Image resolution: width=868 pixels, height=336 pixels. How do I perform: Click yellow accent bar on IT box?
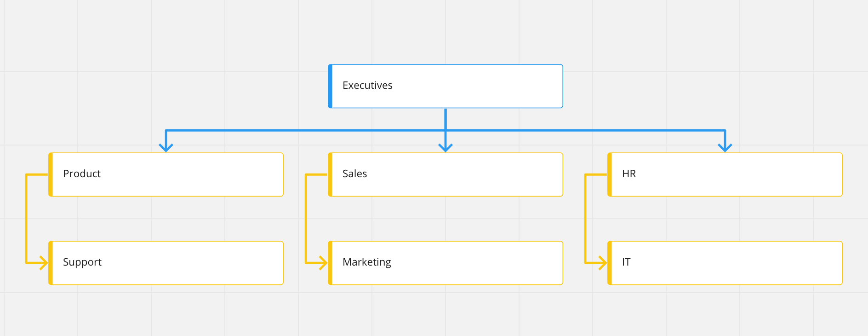point(610,263)
